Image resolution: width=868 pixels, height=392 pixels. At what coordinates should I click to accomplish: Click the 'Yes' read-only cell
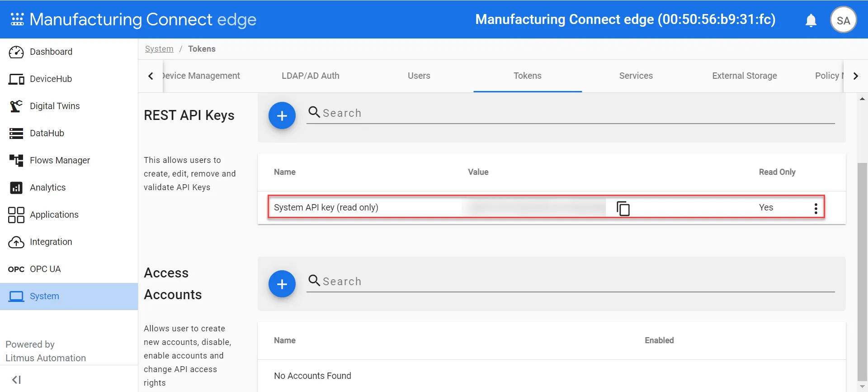pos(766,207)
